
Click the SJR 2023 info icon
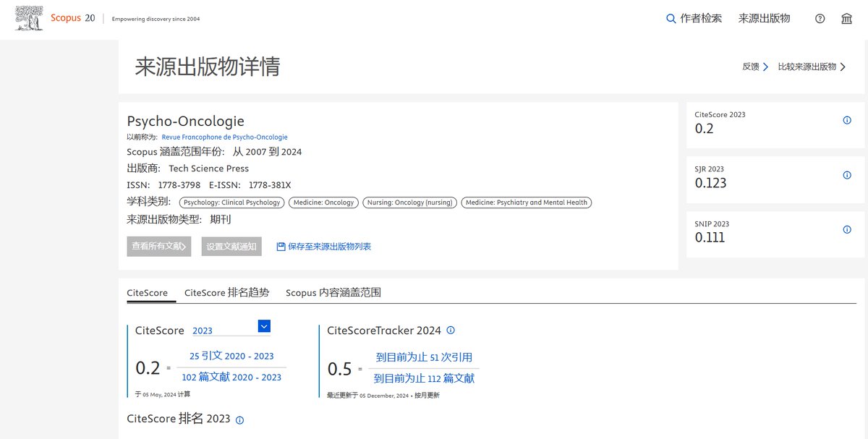[847, 175]
